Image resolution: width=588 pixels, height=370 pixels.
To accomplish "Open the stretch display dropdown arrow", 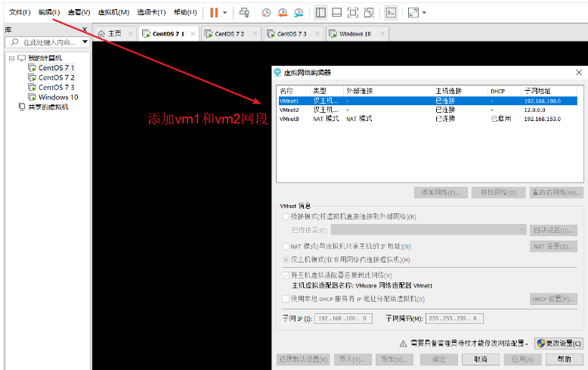I will coord(424,13).
